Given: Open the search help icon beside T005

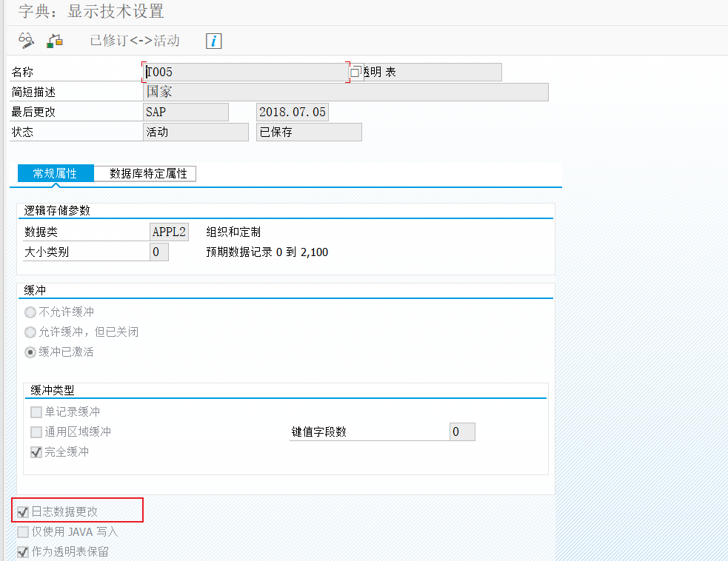Looking at the screenshot, I should coord(355,72).
